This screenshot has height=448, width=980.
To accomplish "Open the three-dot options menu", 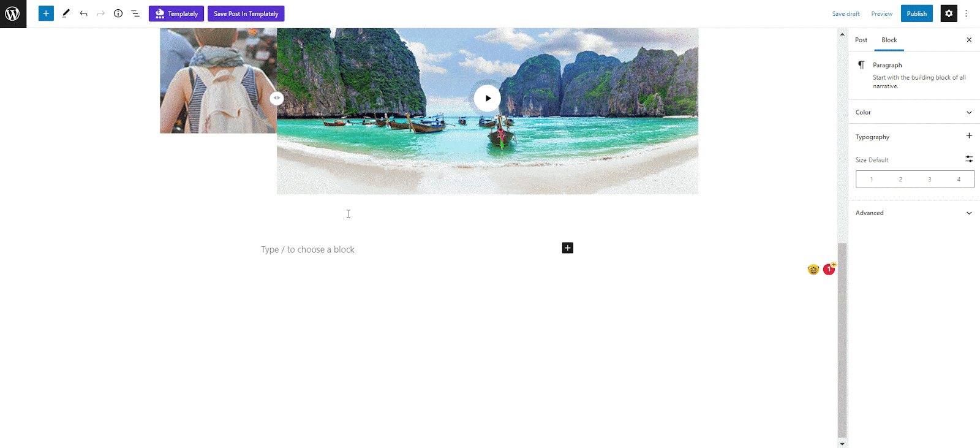I will tap(967, 13).
